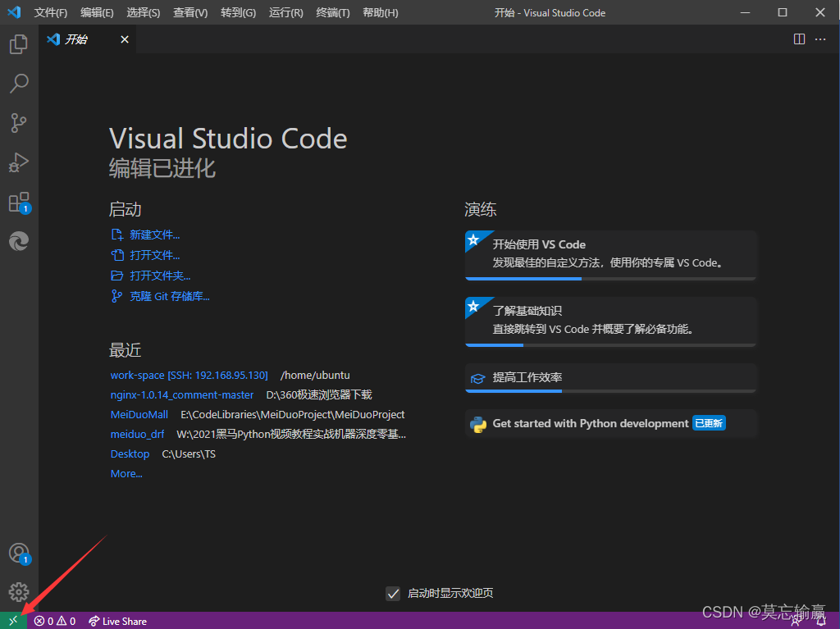Maximize the Visual Studio Code window
Screen dimensions: 840x629
tap(782, 12)
